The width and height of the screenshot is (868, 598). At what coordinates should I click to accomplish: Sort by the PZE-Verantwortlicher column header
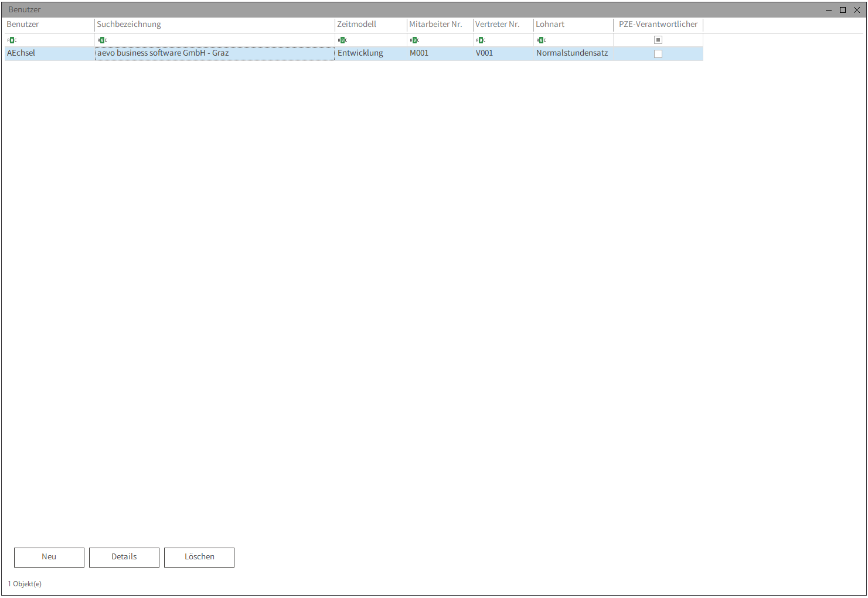(658, 25)
